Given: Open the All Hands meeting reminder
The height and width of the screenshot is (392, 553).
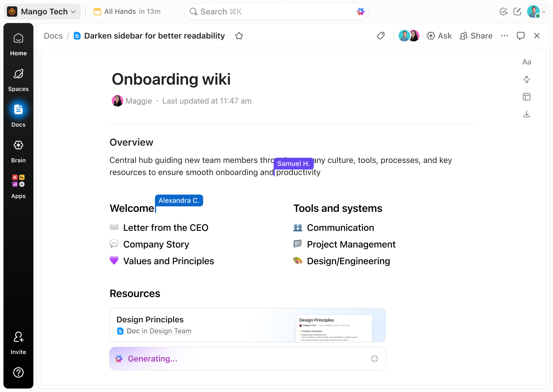Looking at the screenshot, I should (x=126, y=12).
